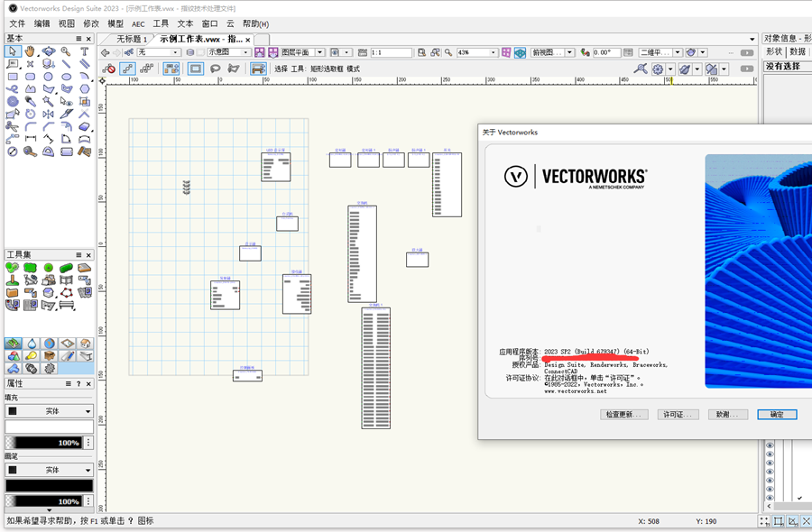This screenshot has height=532, width=812.
Task: Enable rectangular marquee selection mode
Action: tap(195, 69)
